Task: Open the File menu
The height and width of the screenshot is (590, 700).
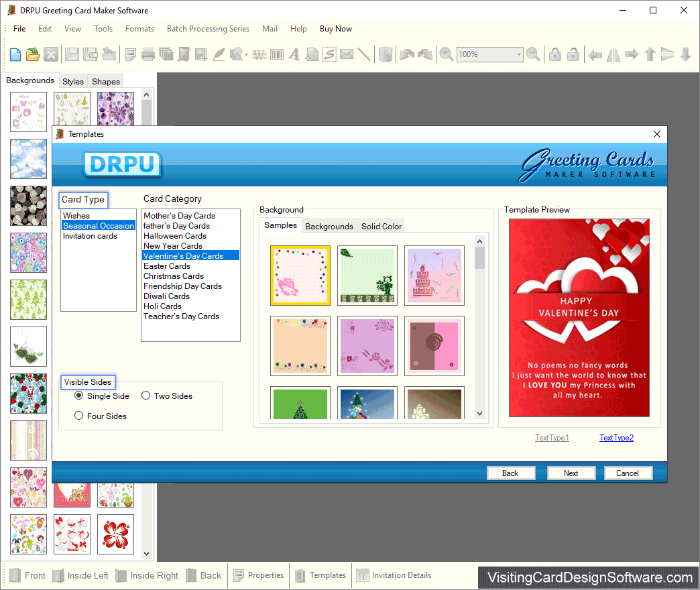Action: coord(19,29)
